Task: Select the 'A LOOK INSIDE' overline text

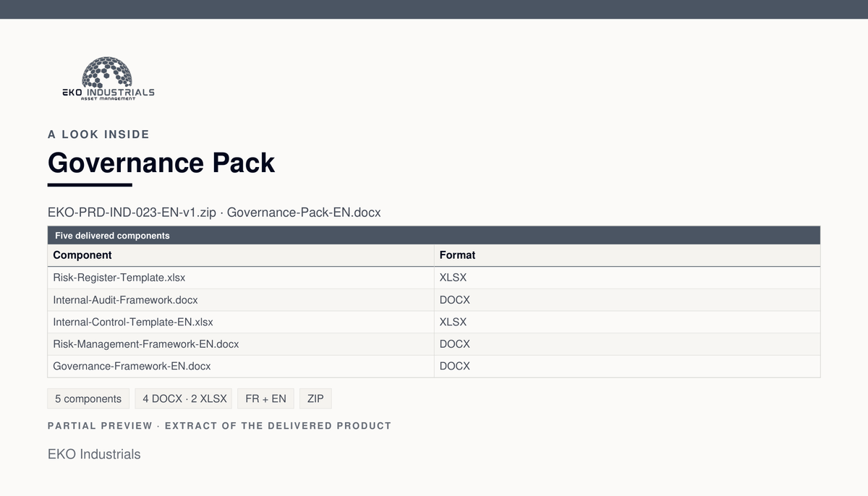Action: (98, 134)
